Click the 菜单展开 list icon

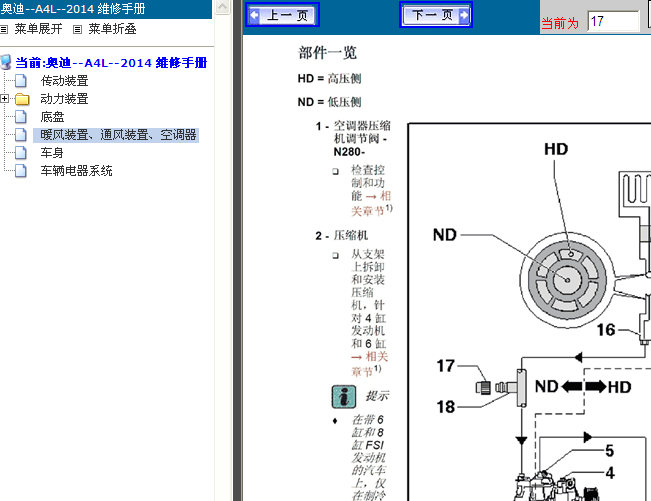[x=4, y=29]
